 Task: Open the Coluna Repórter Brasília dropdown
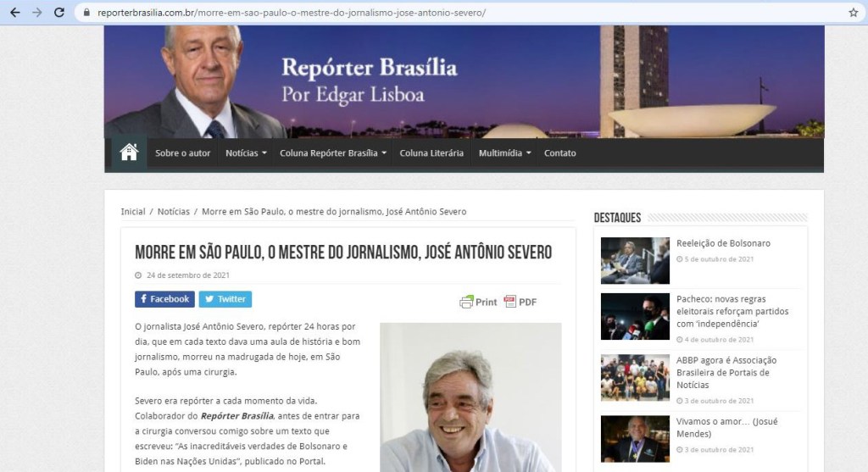point(333,153)
